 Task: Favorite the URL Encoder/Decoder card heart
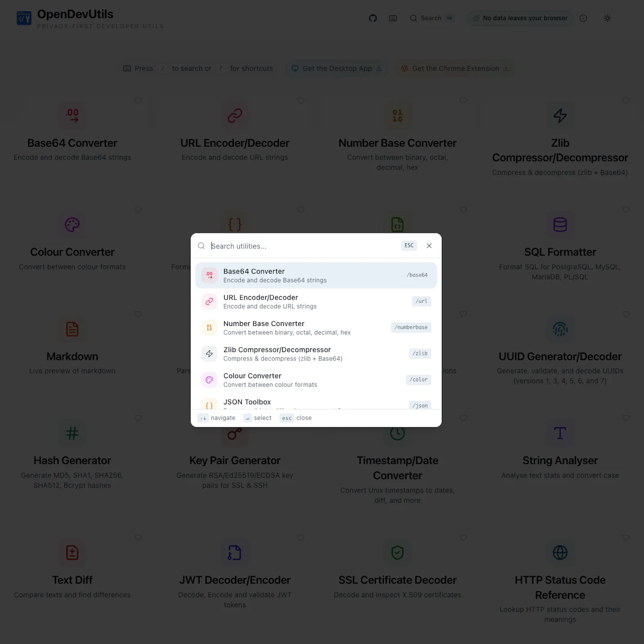coord(301,101)
